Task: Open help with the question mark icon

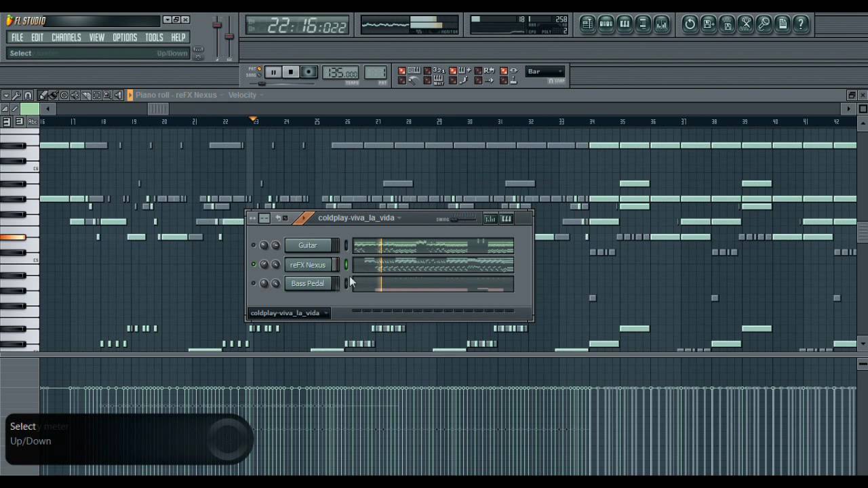Action: click(x=801, y=24)
